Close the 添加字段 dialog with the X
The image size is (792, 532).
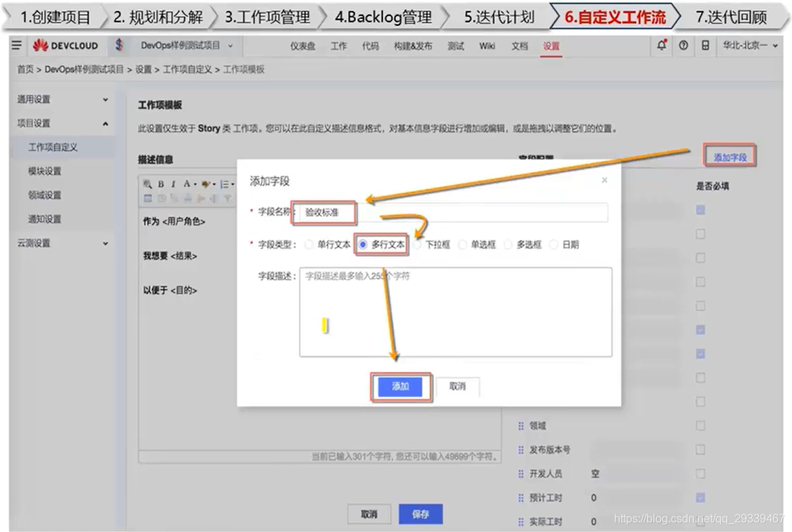[604, 180]
